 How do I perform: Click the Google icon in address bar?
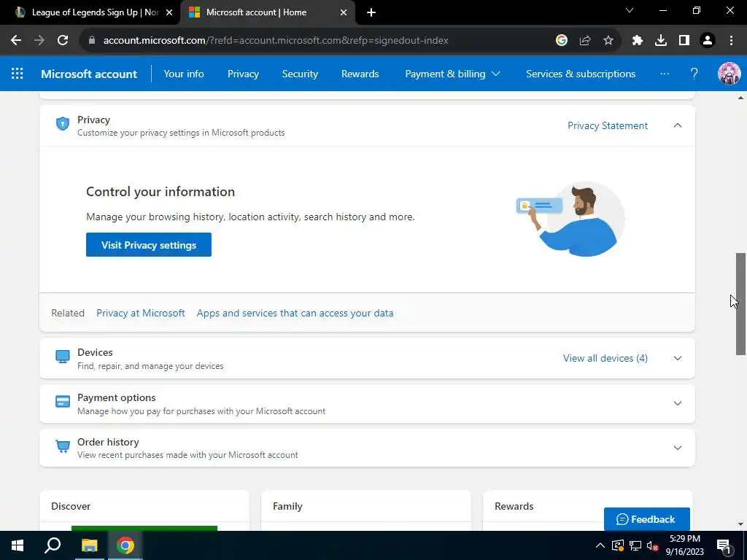pyautogui.click(x=562, y=41)
